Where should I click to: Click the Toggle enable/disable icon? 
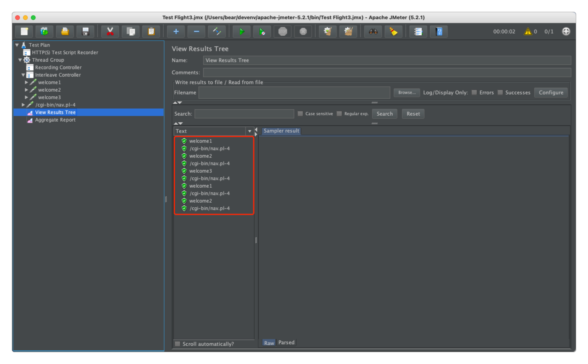217,31
